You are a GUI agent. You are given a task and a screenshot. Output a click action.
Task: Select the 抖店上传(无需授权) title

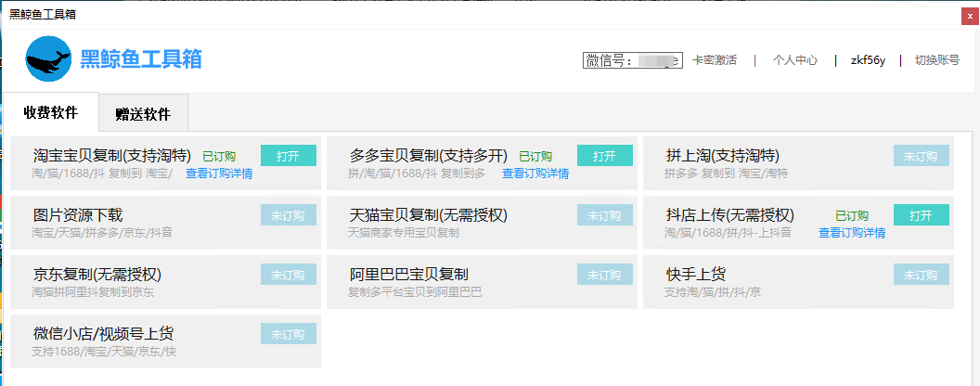pyautogui.click(x=730, y=215)
